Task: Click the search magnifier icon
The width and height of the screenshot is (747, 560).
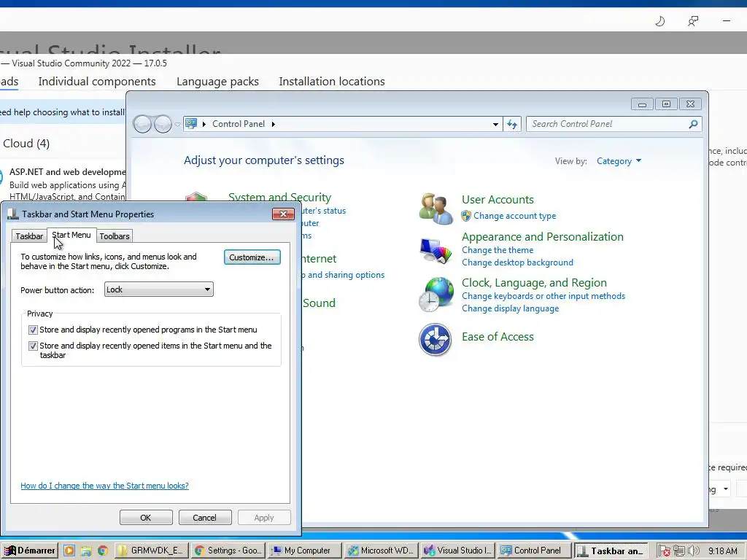Action: pos(693,124)
